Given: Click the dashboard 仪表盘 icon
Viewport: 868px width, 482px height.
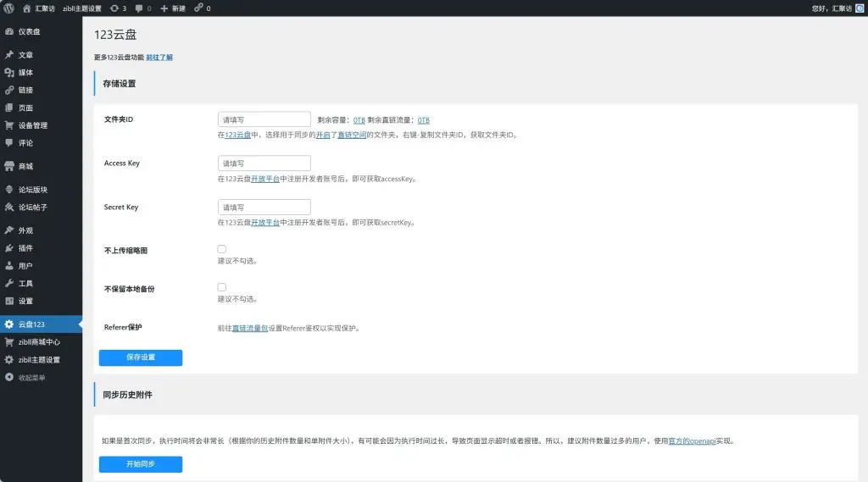Looking at the screenshot, I should point(9,32).
